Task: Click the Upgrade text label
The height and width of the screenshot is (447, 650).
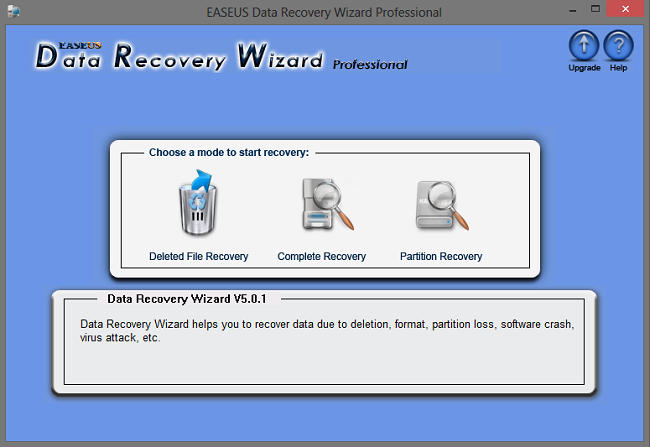Action: tap(584, 68)
